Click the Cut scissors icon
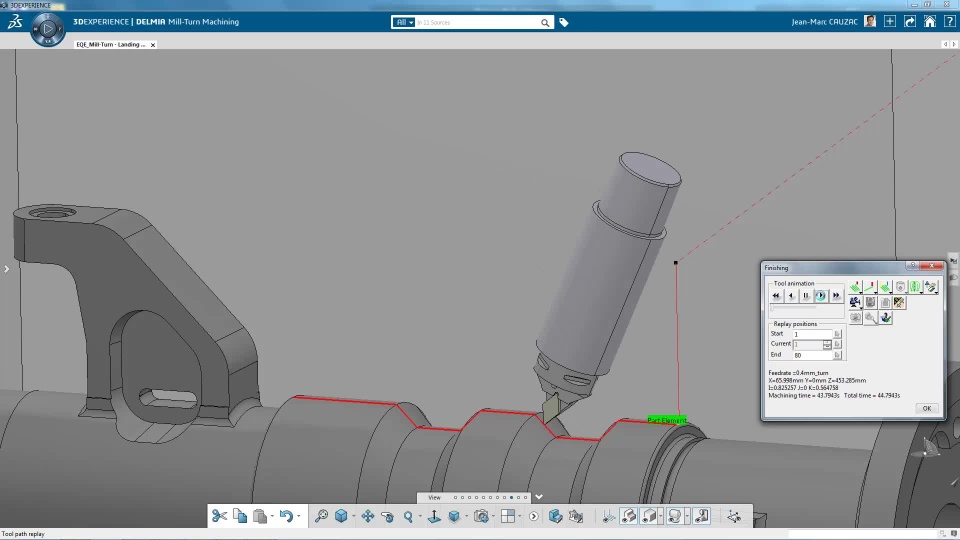Image resolution: width=960 pixels, height=540 pixels. point(220,516)
